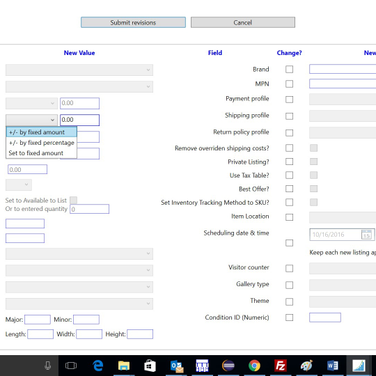The height and width of the screenshot is (376, 376).
Task: Check the Scheduling date & time change box
Action: [289, 243]
